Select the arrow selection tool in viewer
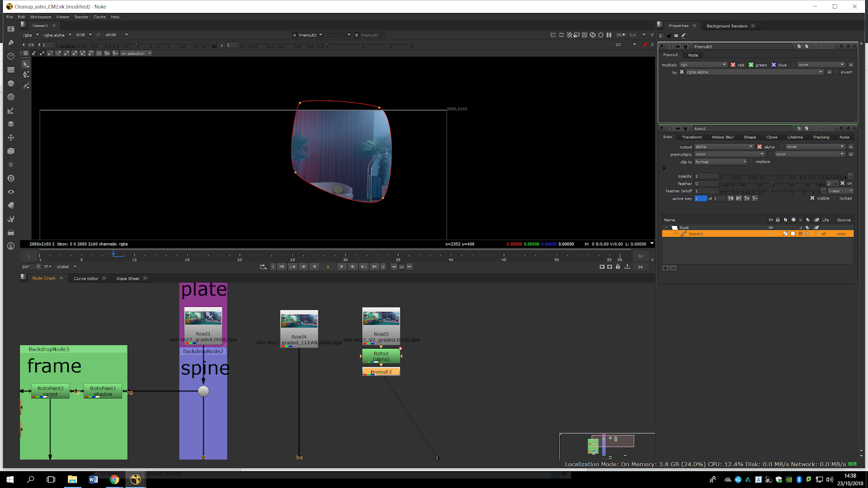This screenshot has width=868, height=488. 26,64
